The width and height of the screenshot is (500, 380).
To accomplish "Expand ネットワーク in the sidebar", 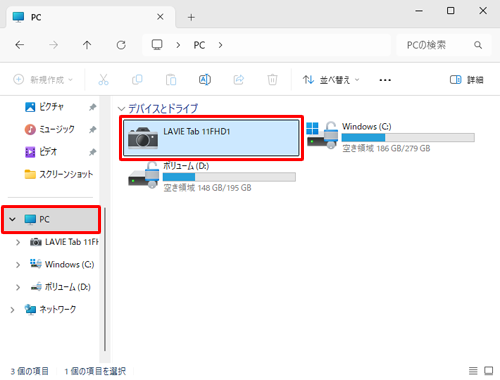I will [12, 310].
